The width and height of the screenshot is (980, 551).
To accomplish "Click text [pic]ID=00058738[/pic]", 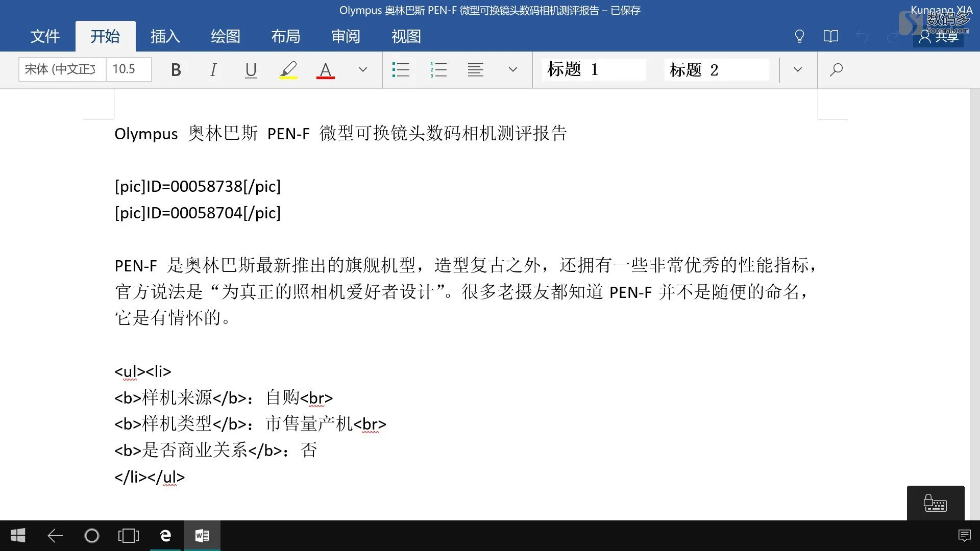I will tap(198, 186).
